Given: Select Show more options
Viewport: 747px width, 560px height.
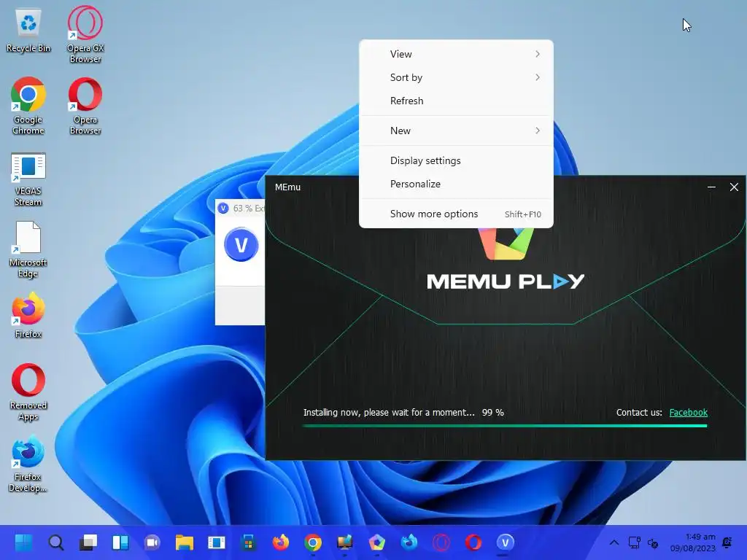Looking at the screenshot, I should coord(456,214).
